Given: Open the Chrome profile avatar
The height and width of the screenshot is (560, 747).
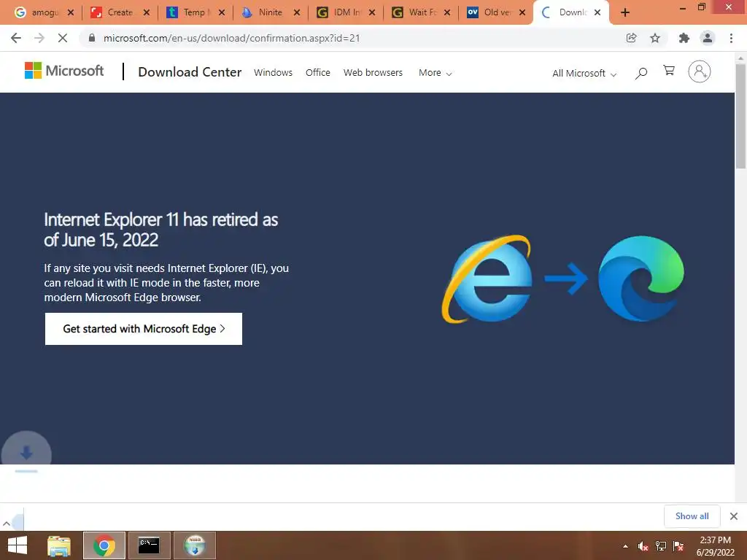Looking at the screenshot, I should tap(708, 38).
